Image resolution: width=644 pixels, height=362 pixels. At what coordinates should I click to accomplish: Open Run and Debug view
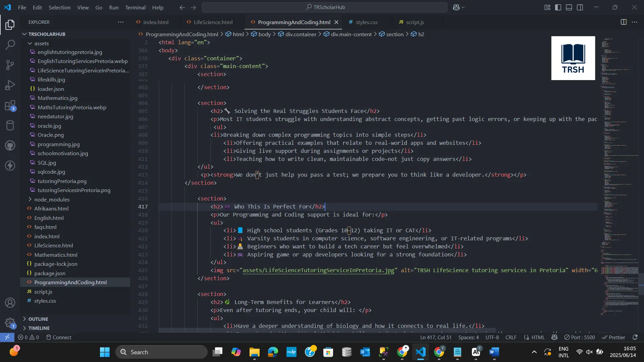pos(10,85)
